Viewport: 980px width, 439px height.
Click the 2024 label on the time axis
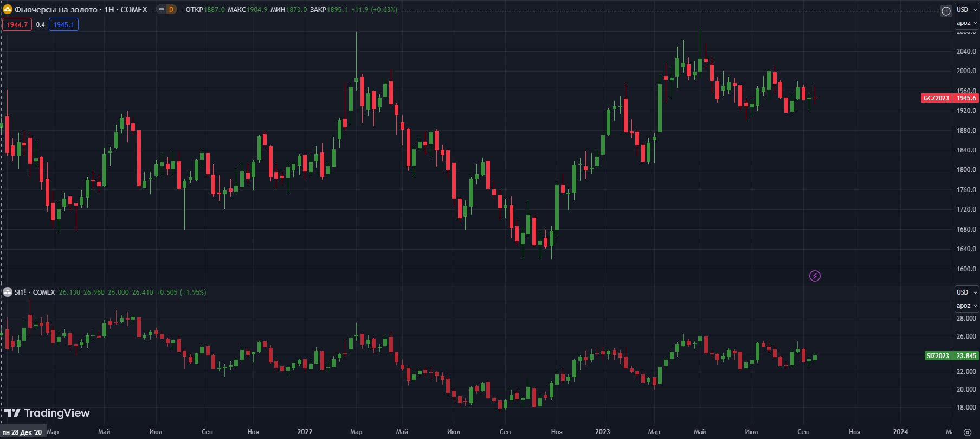900,432
